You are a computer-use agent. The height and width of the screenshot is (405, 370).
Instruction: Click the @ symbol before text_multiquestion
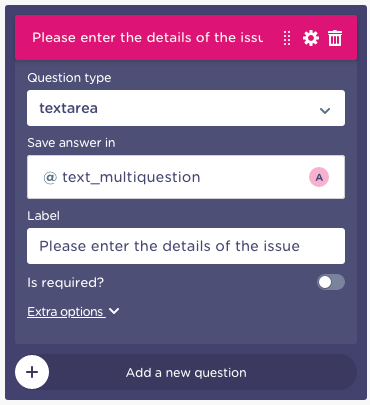tap(50, 177)
